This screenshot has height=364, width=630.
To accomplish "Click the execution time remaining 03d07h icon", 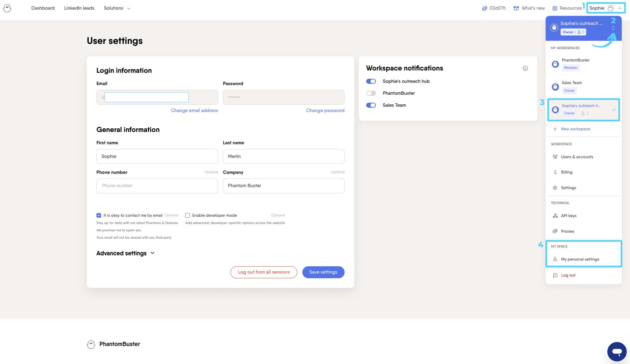I will coord(485,8).
